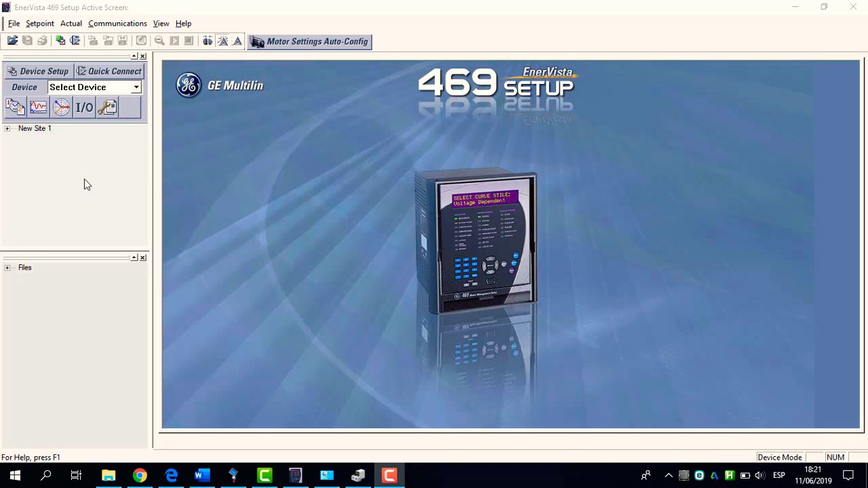Open the I/O panel icon
Screen dimensions: 868x488
tap(84, 107)
